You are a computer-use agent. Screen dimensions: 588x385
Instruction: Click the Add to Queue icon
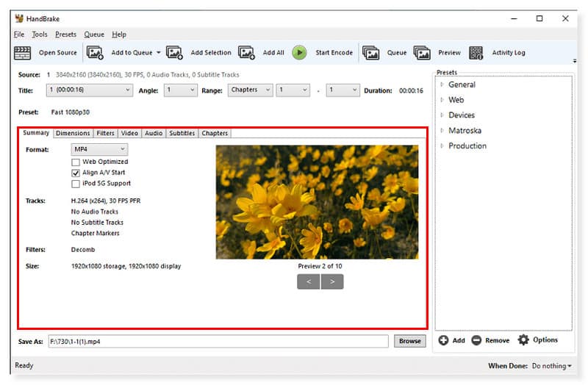coord(95,53)
